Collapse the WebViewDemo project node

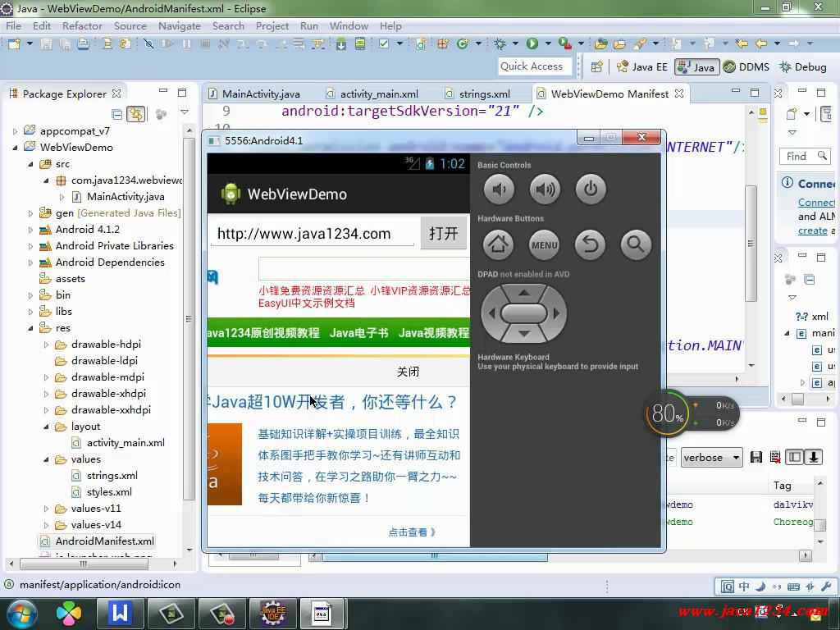[x=15, y=148]
